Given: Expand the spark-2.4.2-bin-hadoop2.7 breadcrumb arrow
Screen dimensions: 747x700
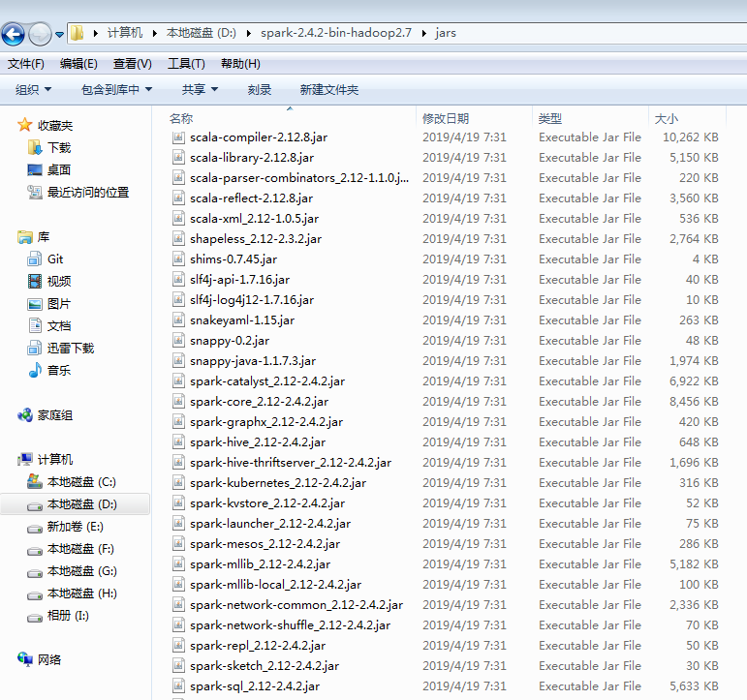Looking at the screenshot, I should (x=424, y=33).
